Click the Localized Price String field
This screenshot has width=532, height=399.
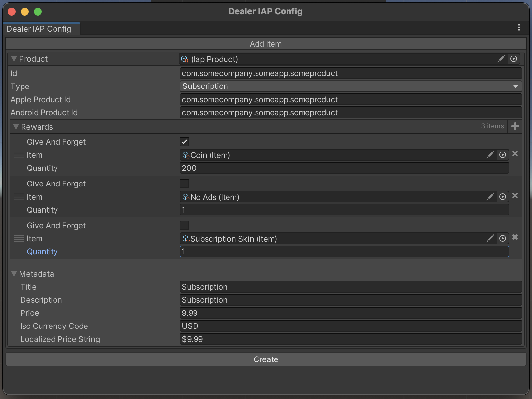click(x=351, y=339)
